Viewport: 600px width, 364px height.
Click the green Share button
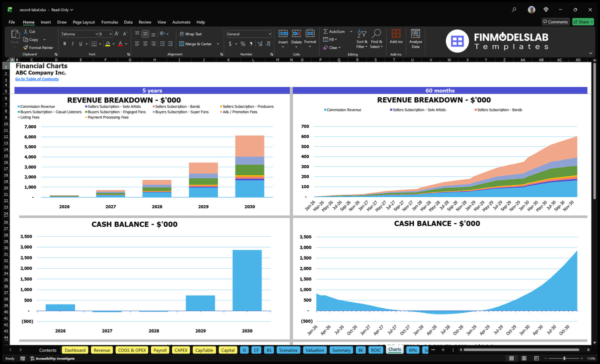pos(582,22)
